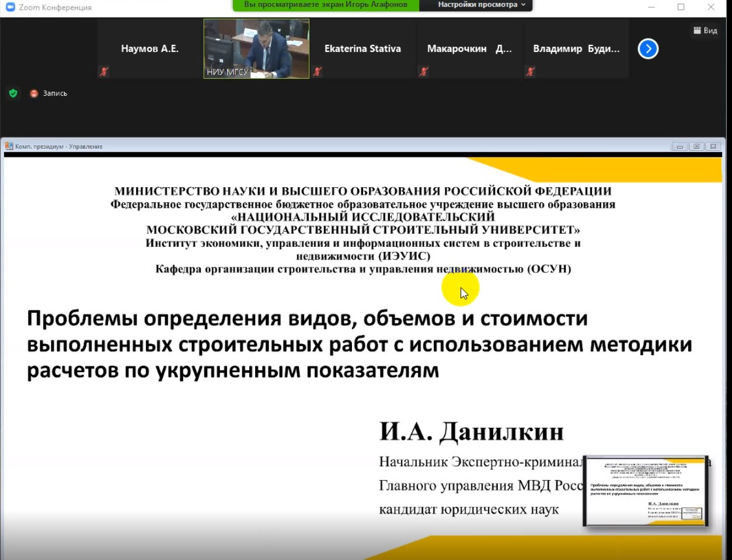
Task: Click the Кафедра организации строительства line
Action: 363,269
